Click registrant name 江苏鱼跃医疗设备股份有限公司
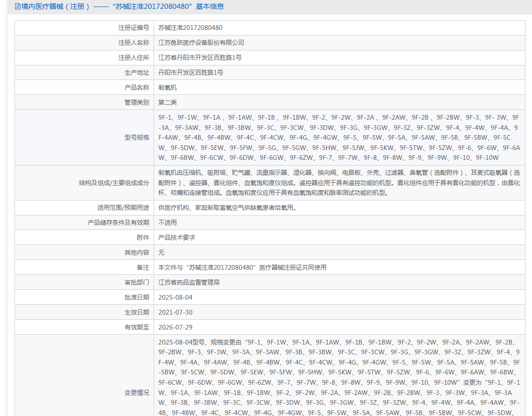The width and height of the screenshot is (532, 416). (x=201, y=43)
